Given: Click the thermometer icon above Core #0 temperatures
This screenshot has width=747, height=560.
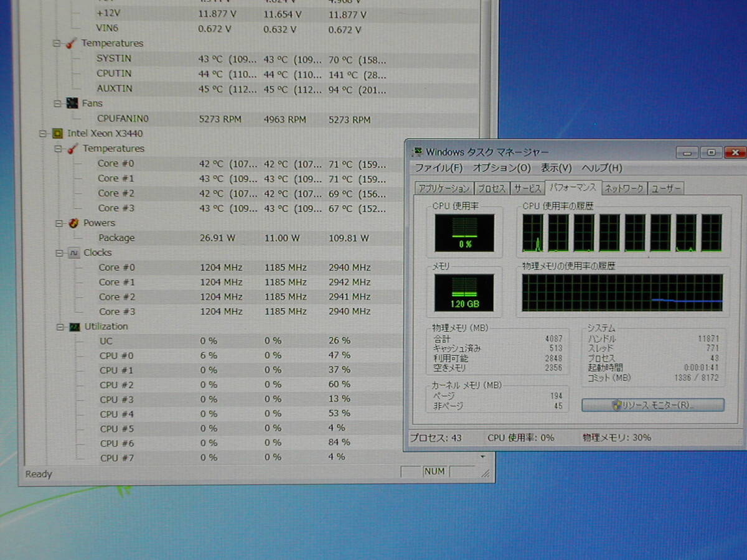Looking at the screenshot, I should click(x=72, y=149).
